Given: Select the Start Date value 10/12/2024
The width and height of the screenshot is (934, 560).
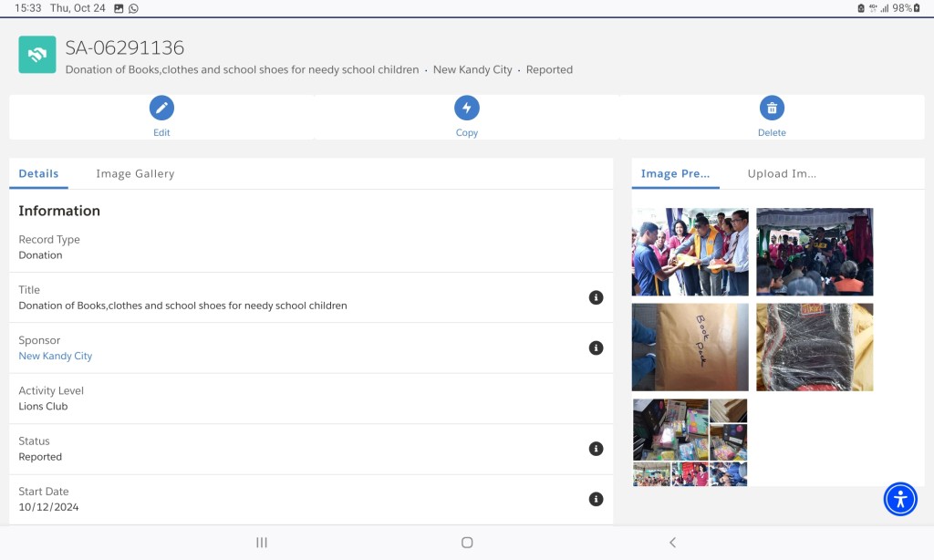Looking at the screenshot, I should tap(48, 507).
